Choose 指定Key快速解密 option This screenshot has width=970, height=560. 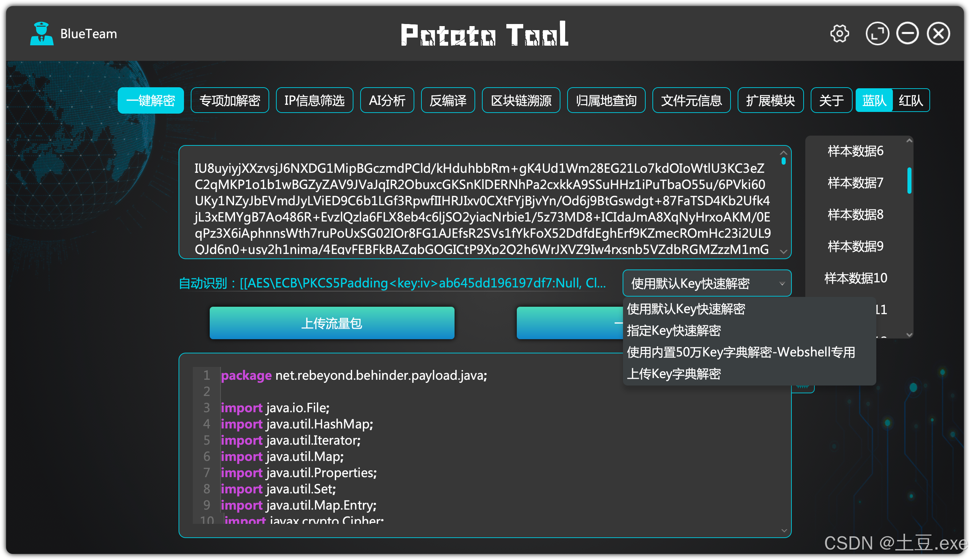[x=673, y=331]
